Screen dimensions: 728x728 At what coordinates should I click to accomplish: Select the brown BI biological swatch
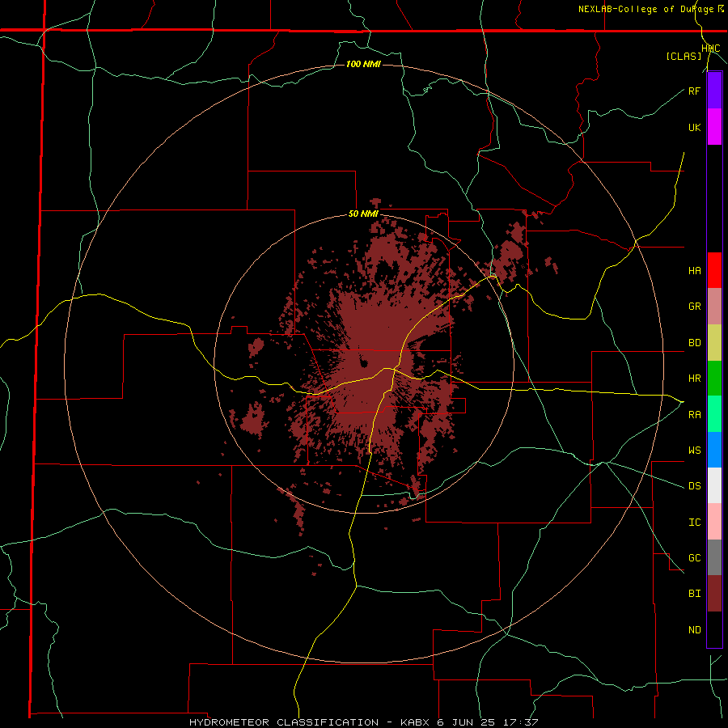(714, 594)
